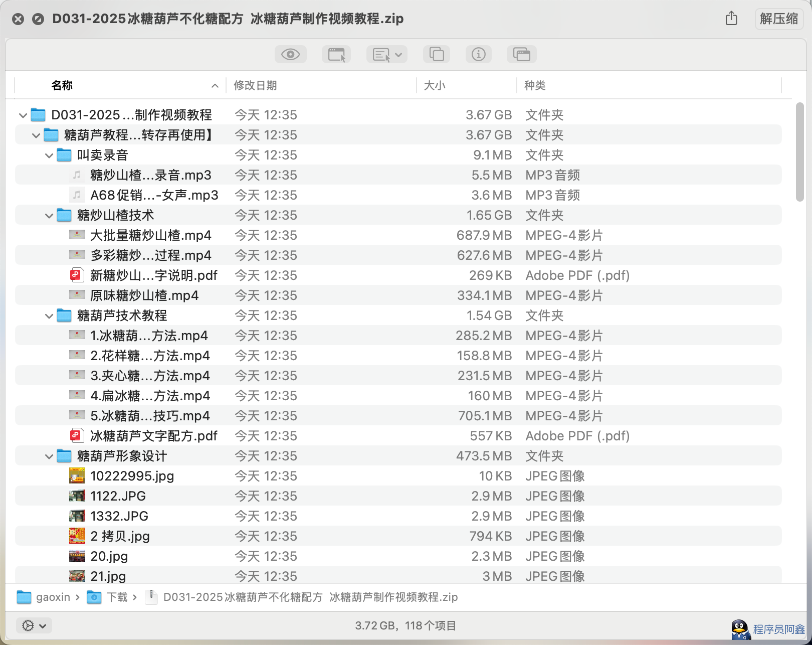Viewport: 812px width, 645px height.
Task: Sort by the 修改日期 column header
Action: 256,85
